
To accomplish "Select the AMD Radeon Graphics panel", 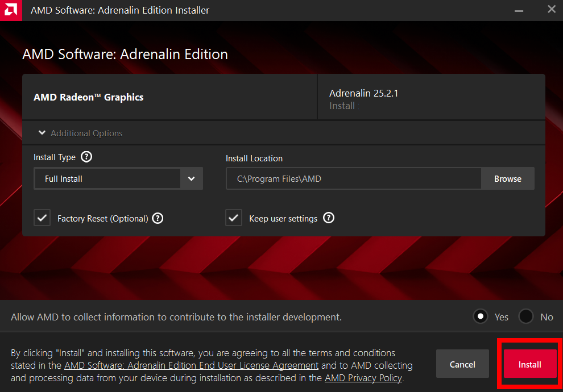I will tap(169, 97).
